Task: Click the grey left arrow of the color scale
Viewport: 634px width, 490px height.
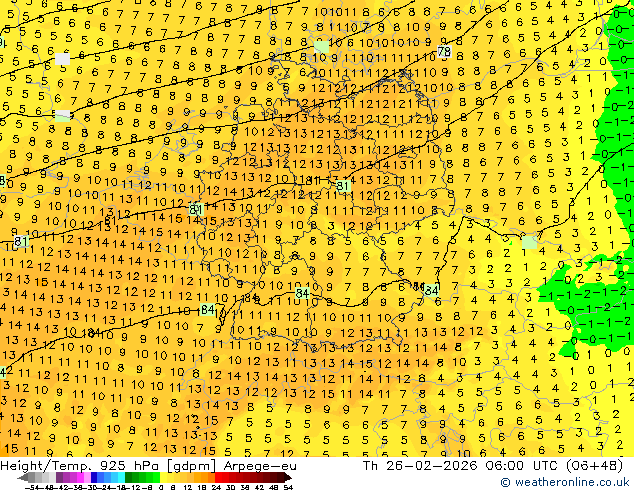Action: click(x=22, y=477)
